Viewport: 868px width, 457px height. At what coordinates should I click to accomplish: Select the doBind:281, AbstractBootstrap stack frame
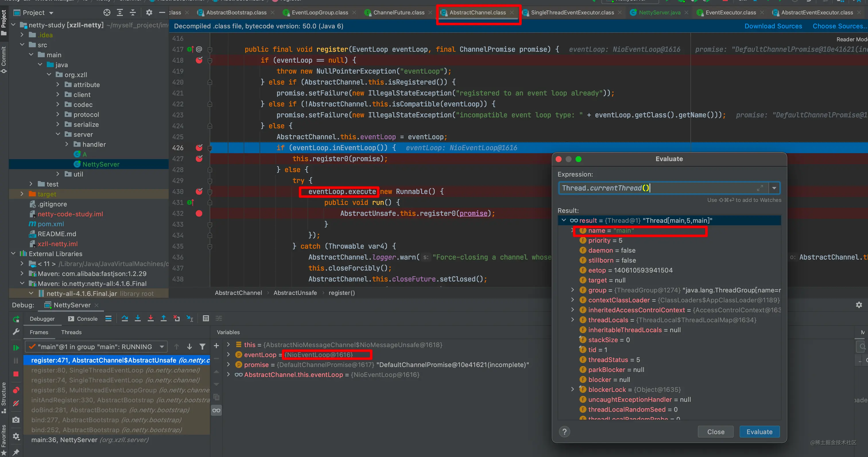[116, 410]
